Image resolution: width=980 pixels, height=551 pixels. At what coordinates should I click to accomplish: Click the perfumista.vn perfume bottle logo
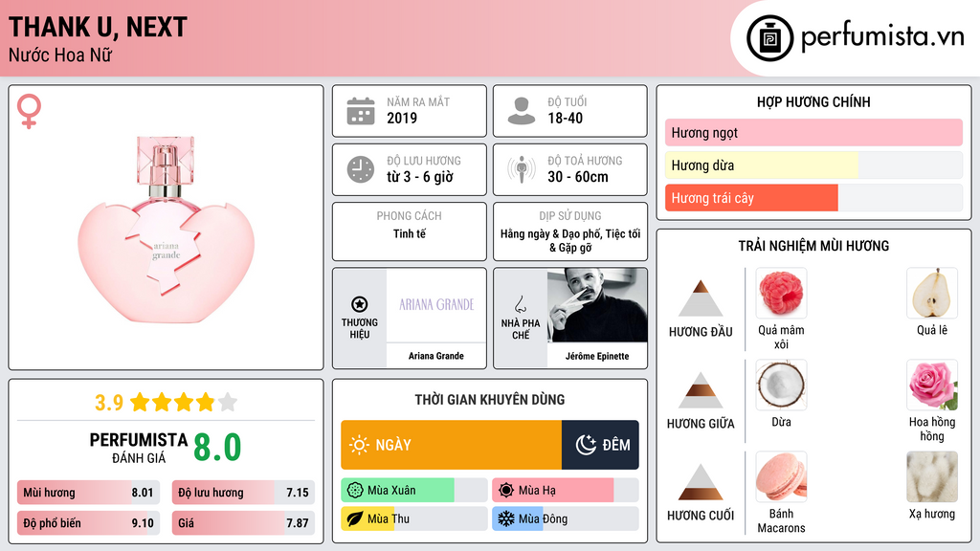pyautogui.click(x=769, y=38)
